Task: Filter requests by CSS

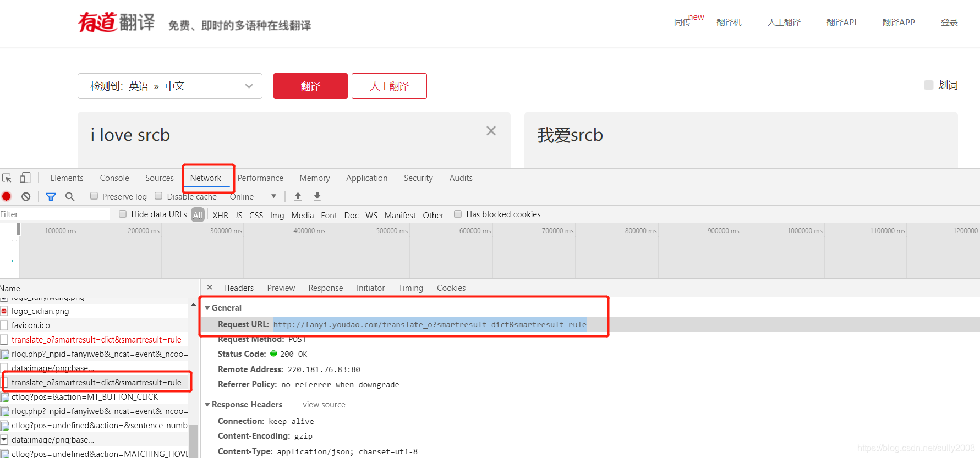Action: pos(256,215)
